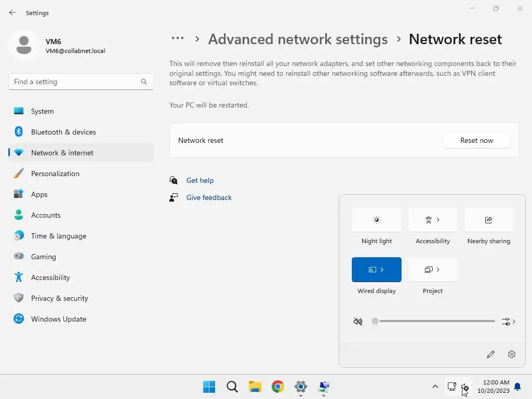Edit quick settings with pencil icon
This screenshot has width=532, height=399.
point(490,354)
